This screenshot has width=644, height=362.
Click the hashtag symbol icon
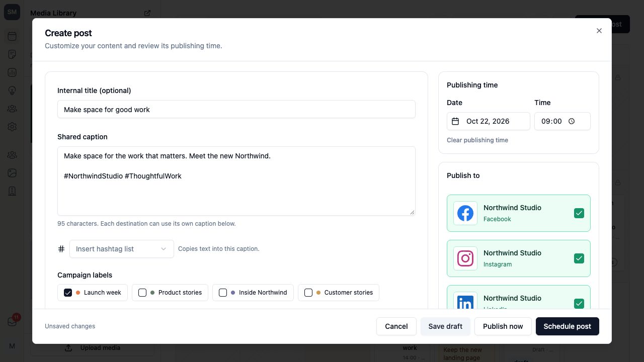point(61,249)
